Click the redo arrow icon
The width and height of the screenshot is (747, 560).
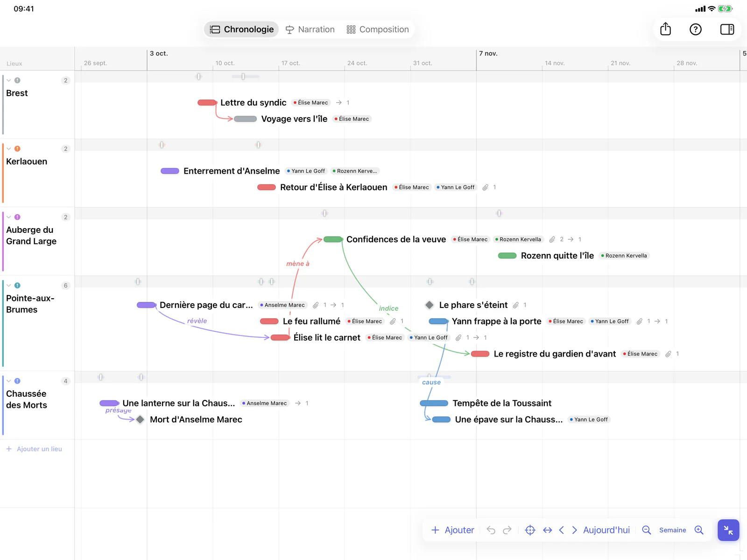[507, 530]
